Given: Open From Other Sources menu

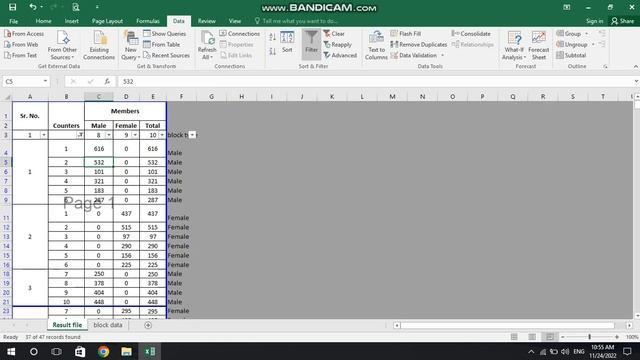Looking at the screenshot, I should pyautogui.click(x=62, y=45).
